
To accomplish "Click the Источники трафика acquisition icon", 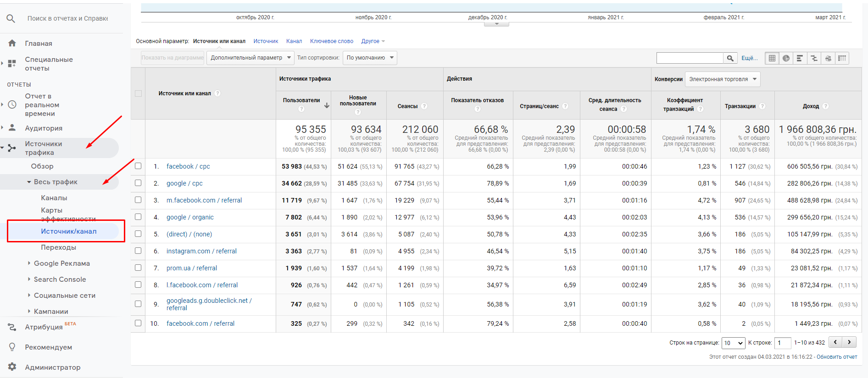I will [12, 148].
